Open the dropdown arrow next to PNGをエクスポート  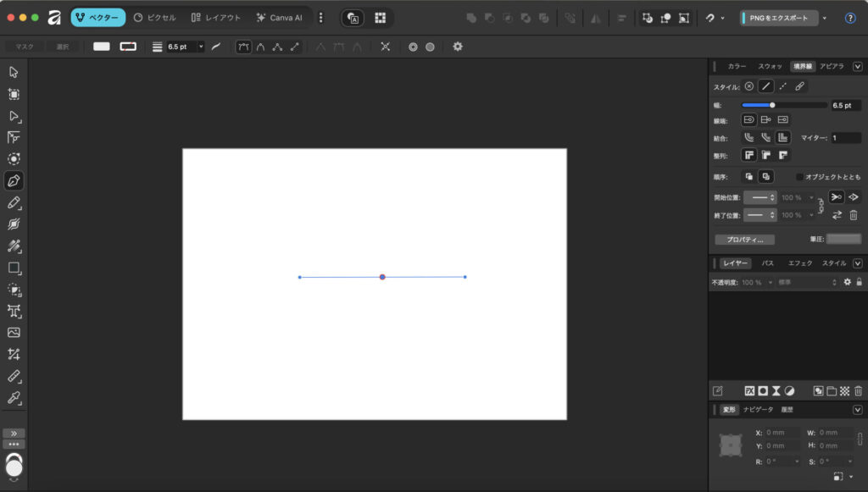(824, 18)
